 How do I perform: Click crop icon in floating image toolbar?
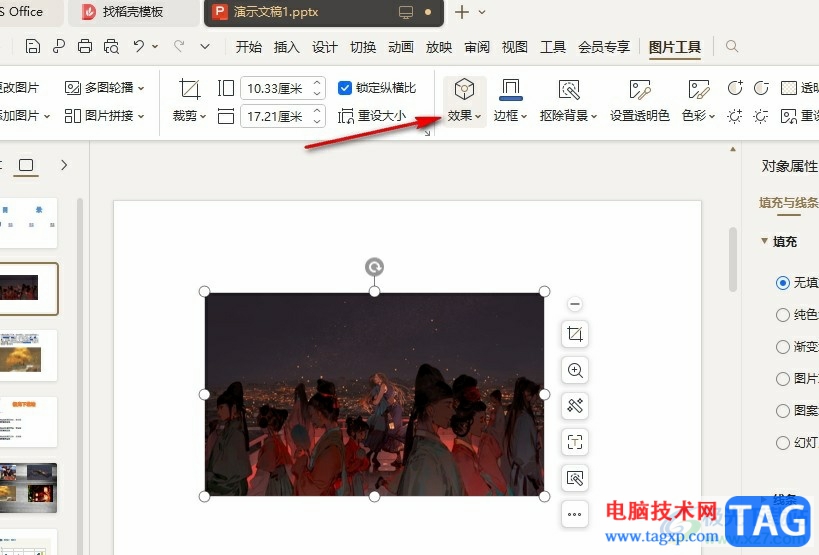[575, 334]
